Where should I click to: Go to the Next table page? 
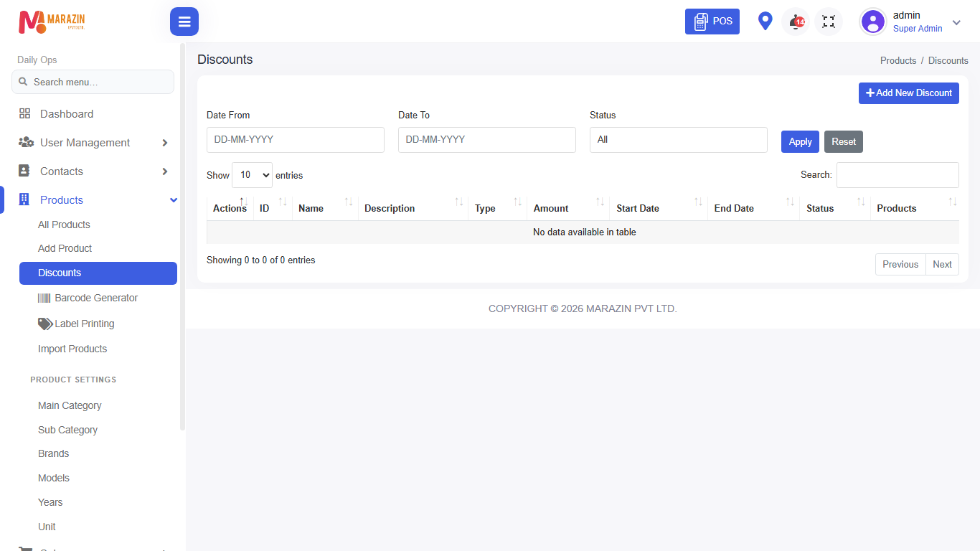click(x=942, y=264)
